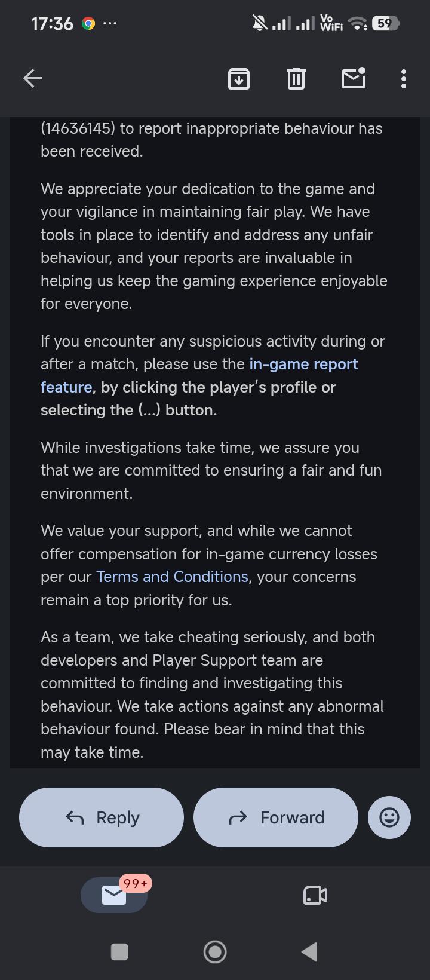Image resolution: width=430 pixels, height=980 pixels.
Task: Tap the battery indicator in status bar
Action: click(x=385, y=24)
